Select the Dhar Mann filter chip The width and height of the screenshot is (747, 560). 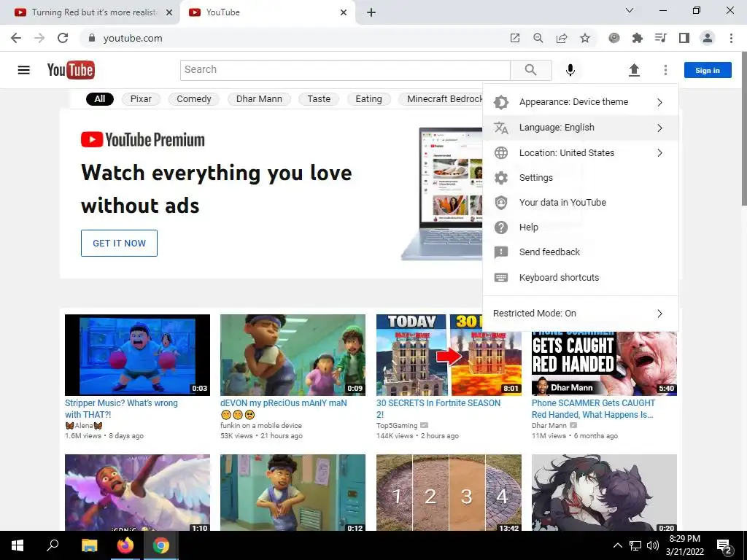click(x=259, y=99)
